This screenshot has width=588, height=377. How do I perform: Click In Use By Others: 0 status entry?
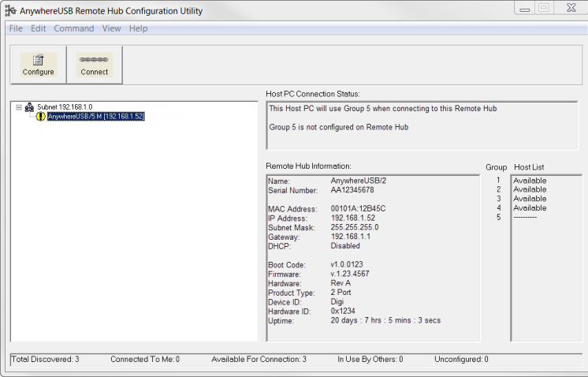(x=370, y=360)
